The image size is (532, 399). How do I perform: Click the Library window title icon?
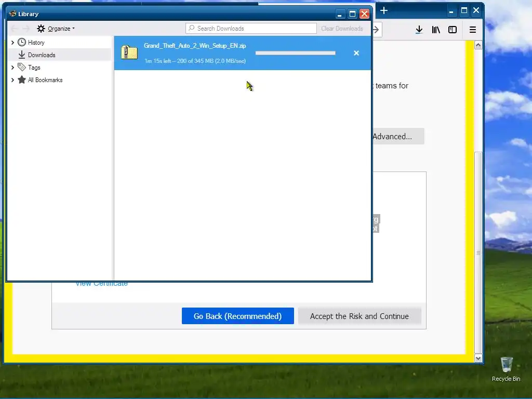pos(12,14)
